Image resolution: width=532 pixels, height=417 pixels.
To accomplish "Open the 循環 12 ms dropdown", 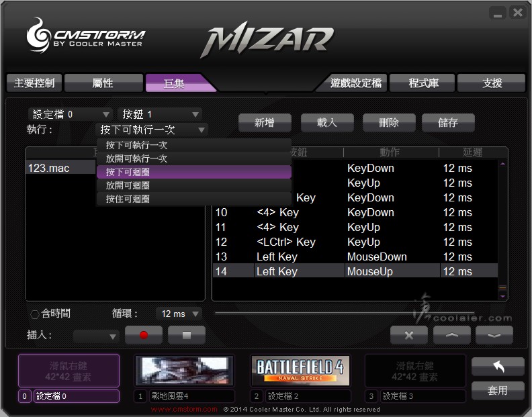I will pyautogui.click(x=179, y=314).
